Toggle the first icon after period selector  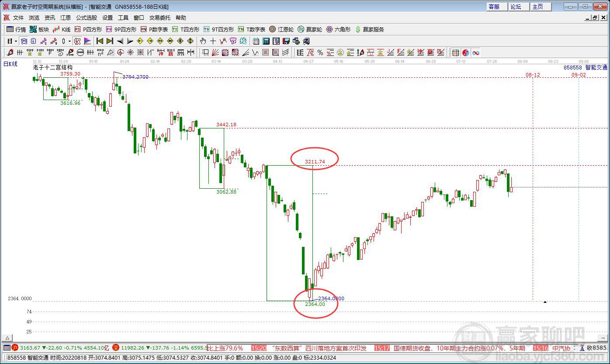pyautogui.click(x=24, y=41)
